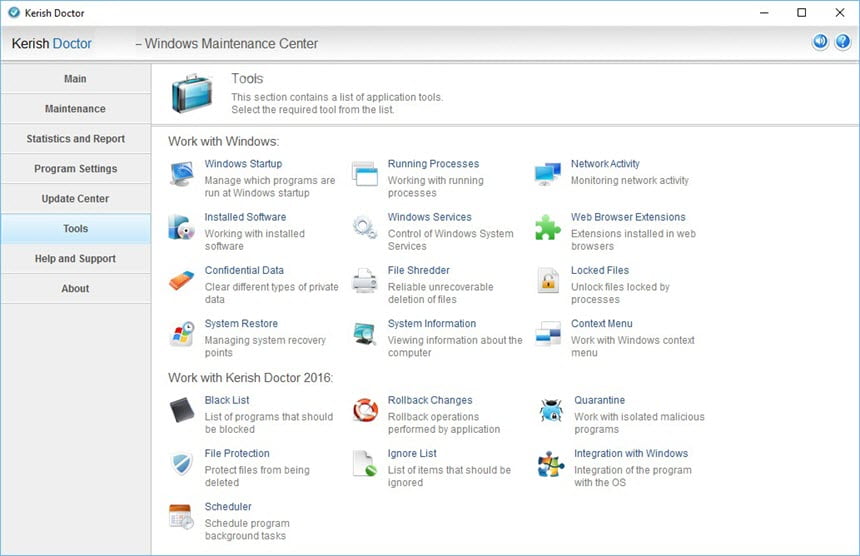860x556 pixels.
Task: Select the Tools sidebar item
Action: 76,229
